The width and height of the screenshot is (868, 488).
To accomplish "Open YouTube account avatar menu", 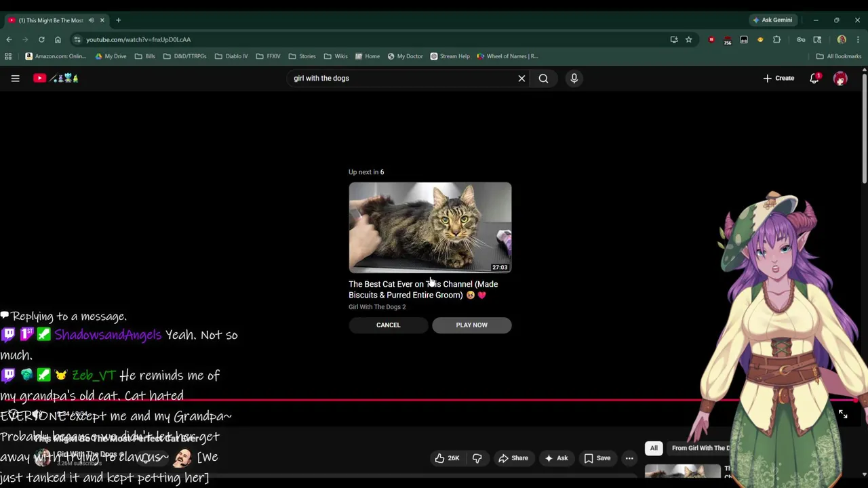I will pos(840,79).
